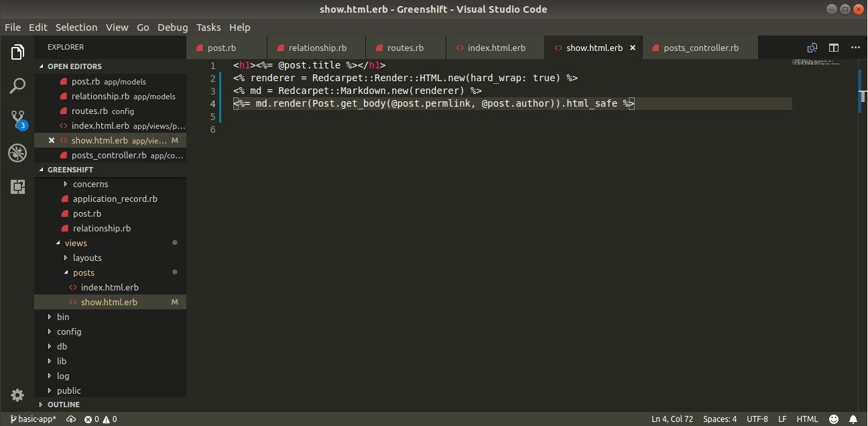Open the Selection menu
868x426 pixels.
point(76,28)
